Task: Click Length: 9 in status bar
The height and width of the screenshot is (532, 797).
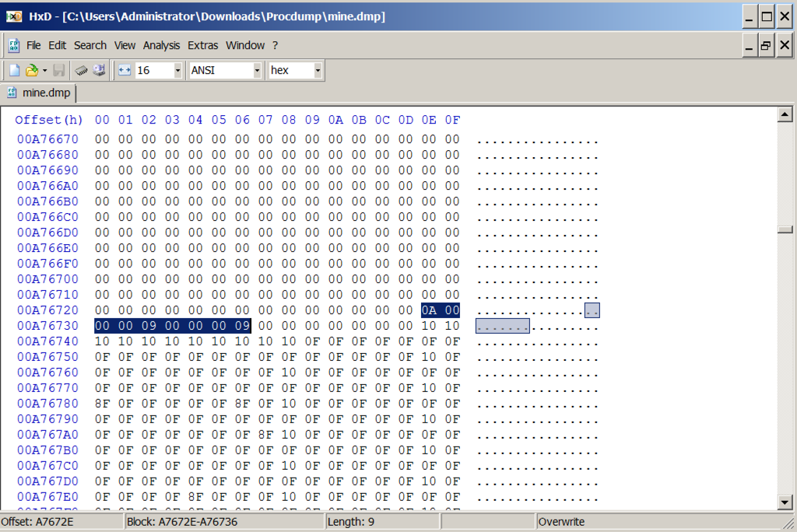Action: coord(351,522)
